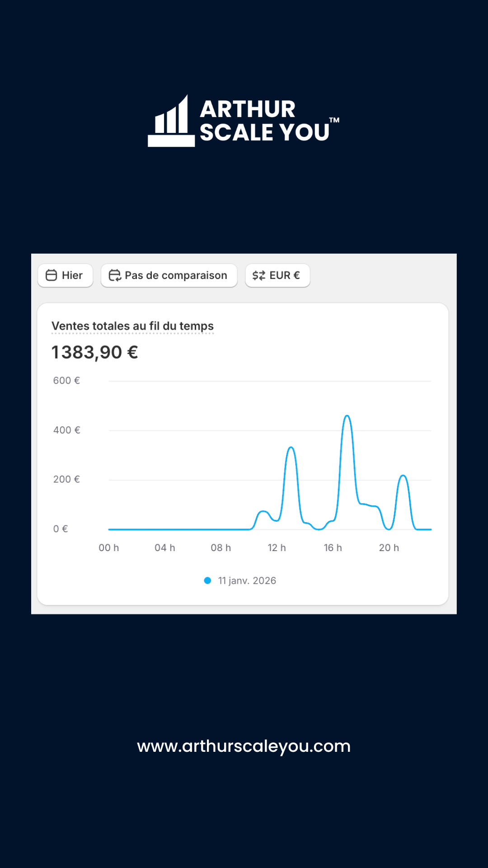Click the calendar icon beside Hier
The image size is (488, 868).
pos(52,275)
